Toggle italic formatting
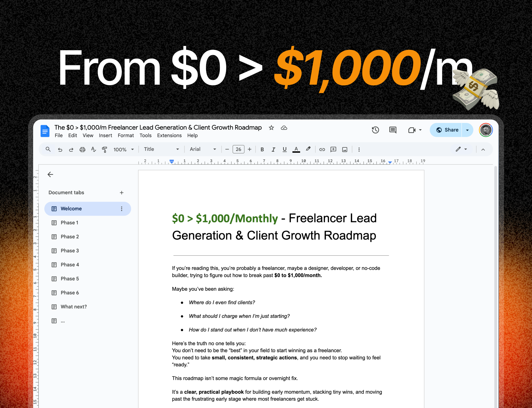Image resolution: width=532 pixels, height=408 pixels. tap(273, 149)
